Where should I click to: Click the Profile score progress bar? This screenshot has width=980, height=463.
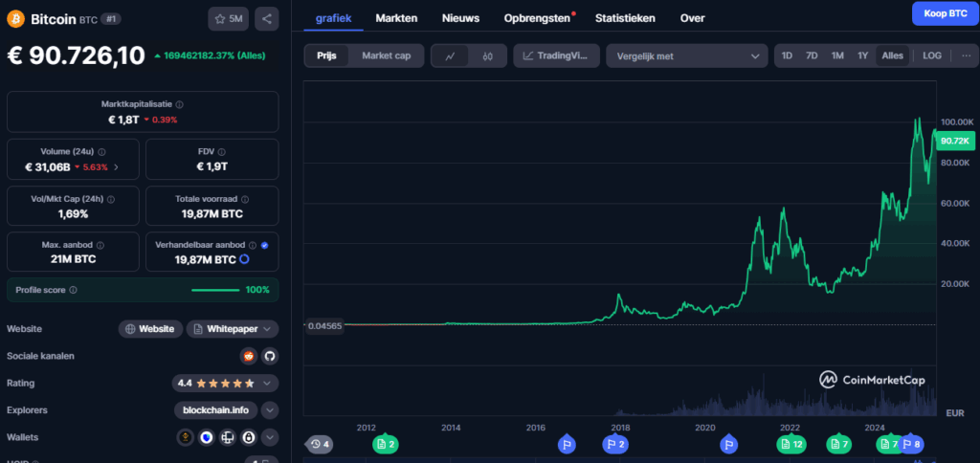[x=215, y=290]
